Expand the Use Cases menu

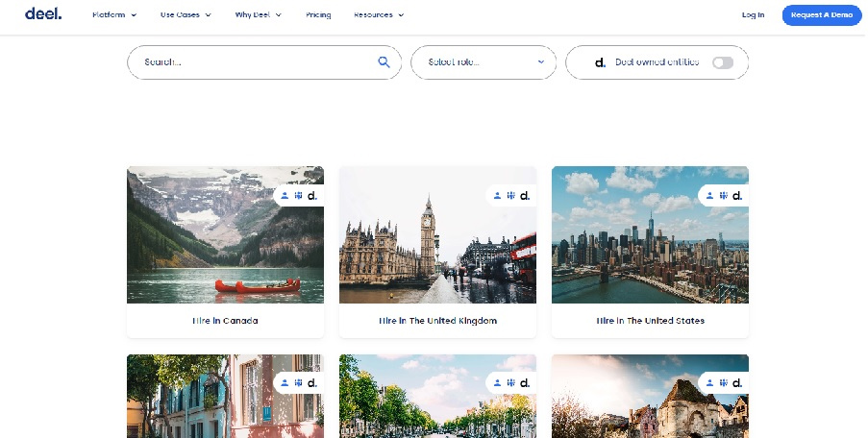186,15
